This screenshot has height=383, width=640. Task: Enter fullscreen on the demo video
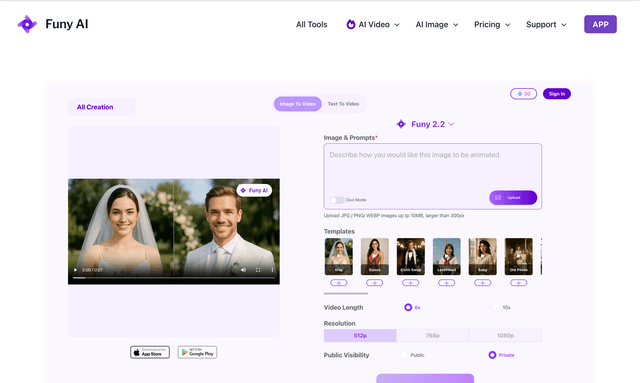(x=258, y=270)
